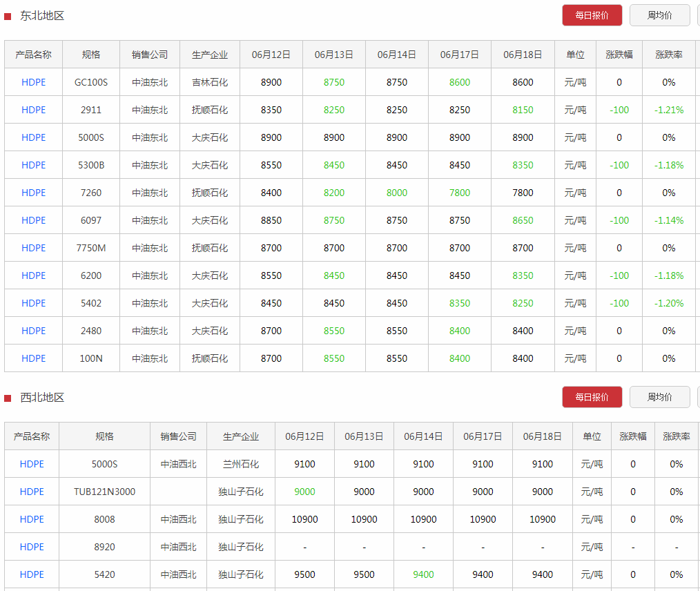700x591 pixels.
Task: Click 元/吨 unit cell in 8920 row
Action: click(x=592, y=548)
